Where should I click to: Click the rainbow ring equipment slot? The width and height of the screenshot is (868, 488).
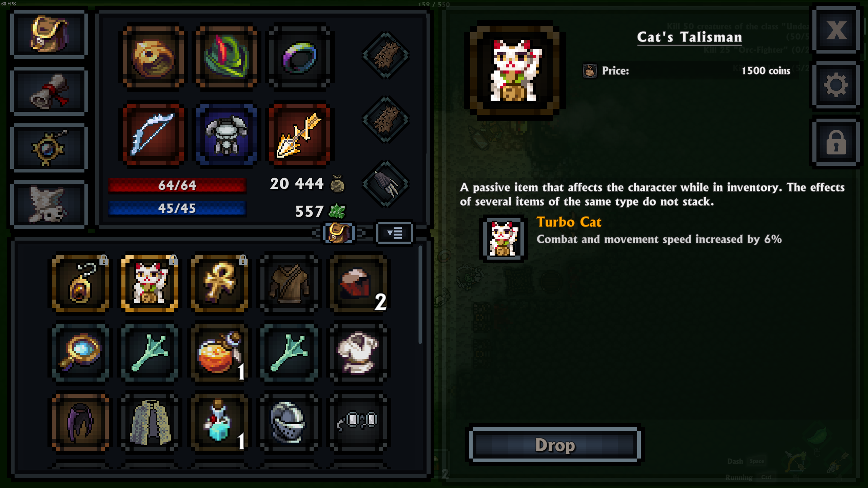299,57
